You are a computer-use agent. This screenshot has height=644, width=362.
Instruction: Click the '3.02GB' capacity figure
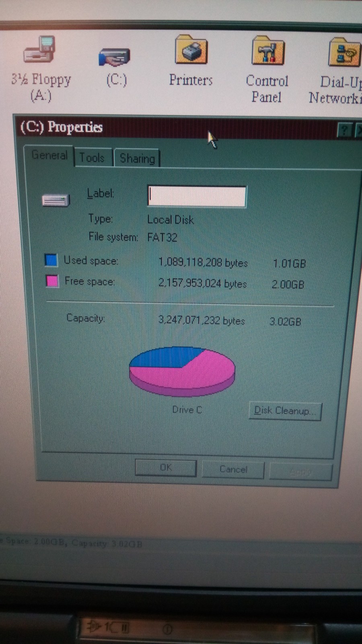pyautogui.click(x=285, y=322)
